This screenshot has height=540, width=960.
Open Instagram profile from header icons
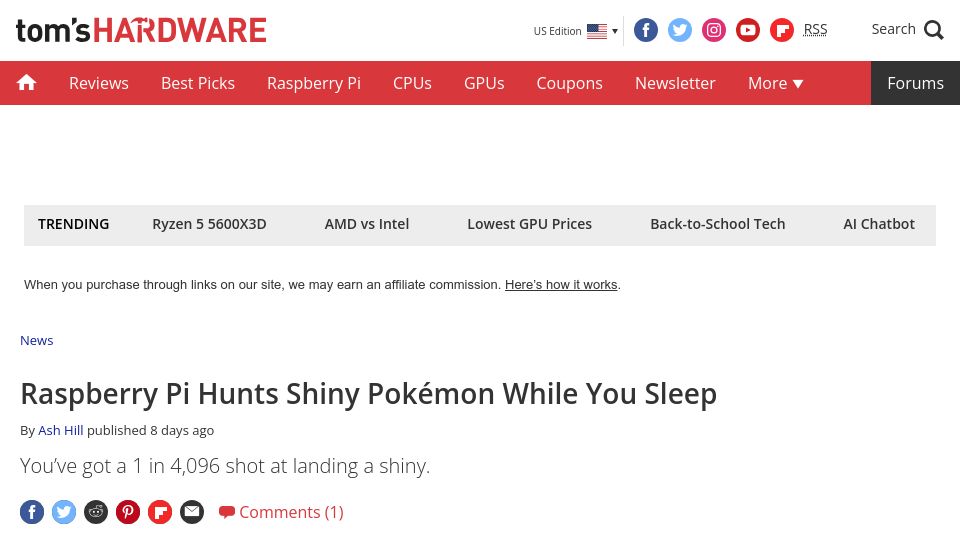(x=713, y=30)
